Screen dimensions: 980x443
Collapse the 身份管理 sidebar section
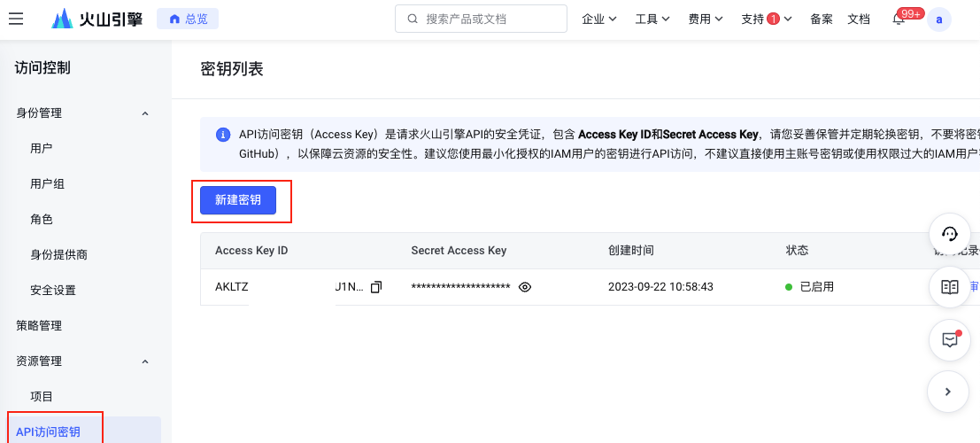point(145,113)
